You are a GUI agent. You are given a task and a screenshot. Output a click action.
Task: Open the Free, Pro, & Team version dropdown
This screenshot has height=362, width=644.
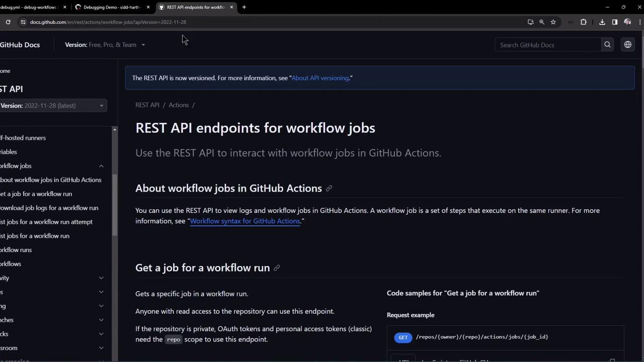click(105, 45)
